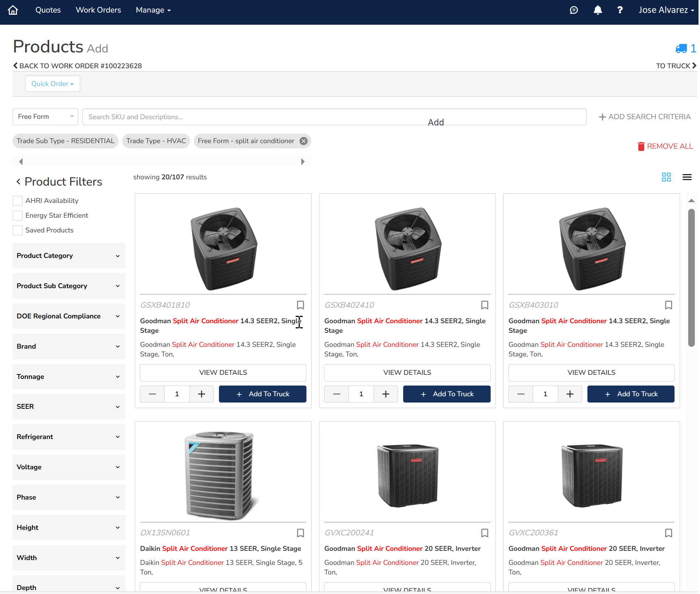Viewport: 700px width, 594px height.
Task: Add GSXB401810 to truck
Action: pyautogui.click(x=262, y=394)
